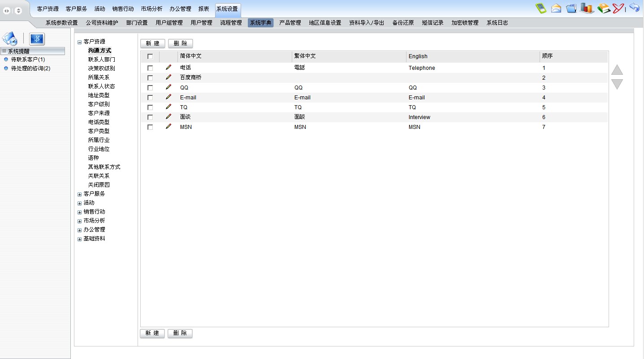The height and width of the screenshot is (359, 644).
Task: Select 客户来源 in the dictionary tree
Action: pos(99,113)
